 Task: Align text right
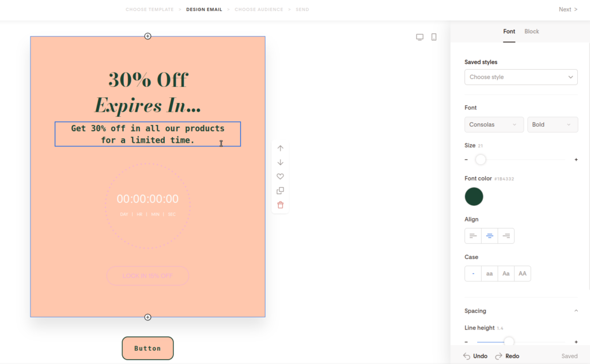click(x=506, y=236)
